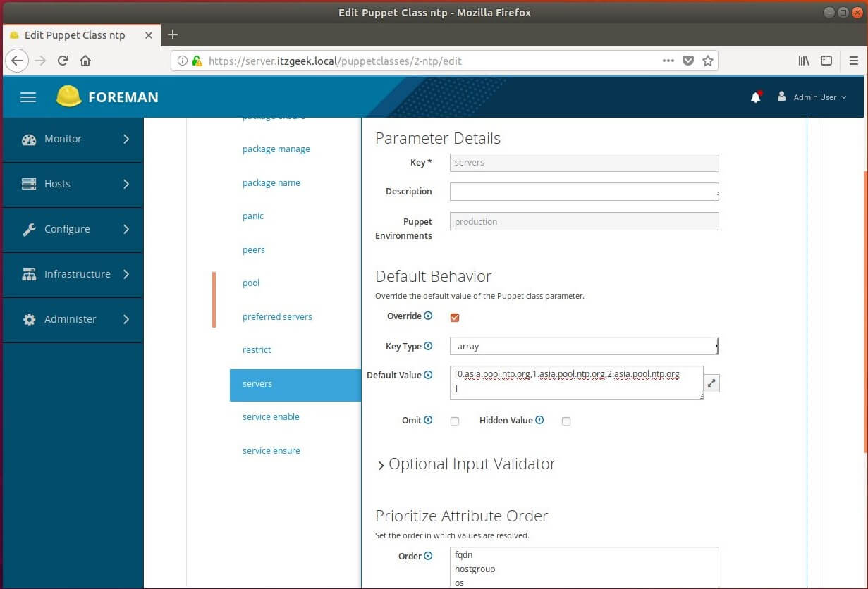Enable the Omit checkbox

tap(455, 421)
